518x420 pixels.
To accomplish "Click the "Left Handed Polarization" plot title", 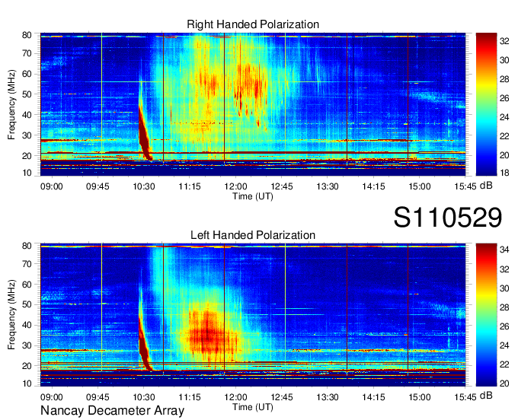I will pyautogui.click(x=253, y=235).
